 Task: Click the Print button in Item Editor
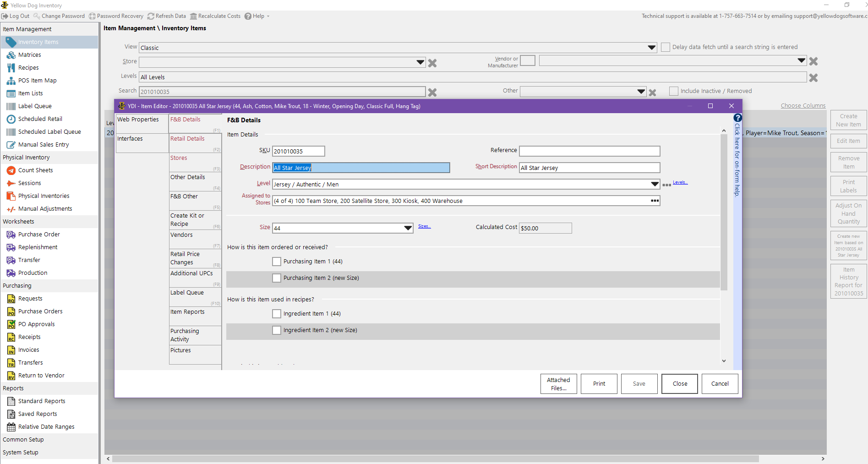(x=599, y=384)
